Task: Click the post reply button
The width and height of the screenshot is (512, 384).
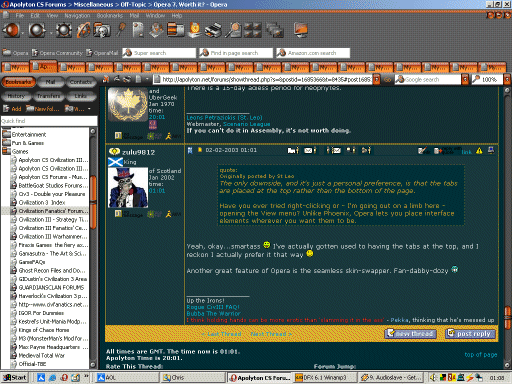Action: click(470, 333)
